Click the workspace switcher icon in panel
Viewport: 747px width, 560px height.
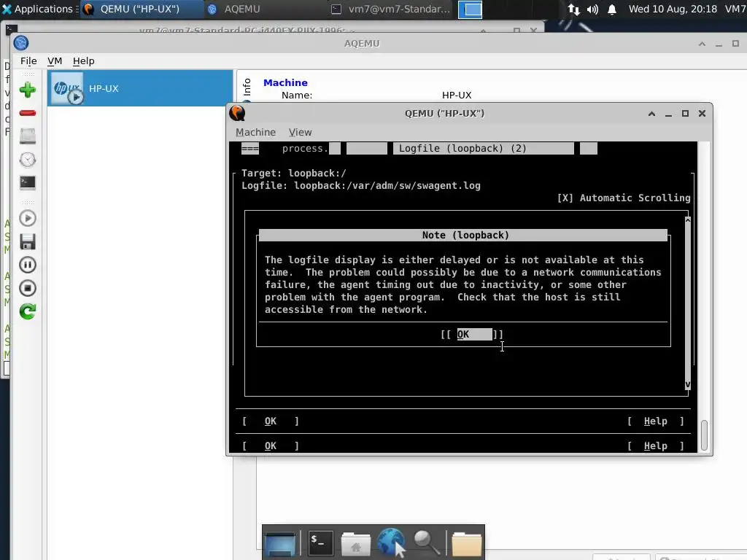coord(470,9)
